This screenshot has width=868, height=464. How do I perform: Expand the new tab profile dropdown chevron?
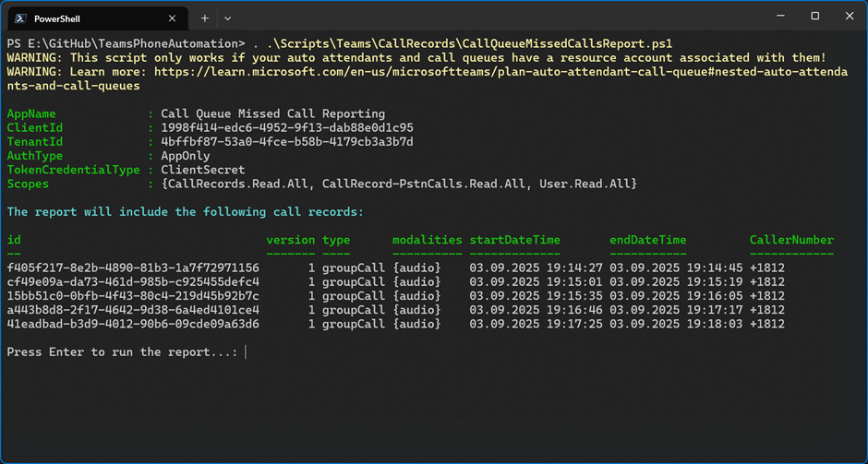(x=228, y=18)
